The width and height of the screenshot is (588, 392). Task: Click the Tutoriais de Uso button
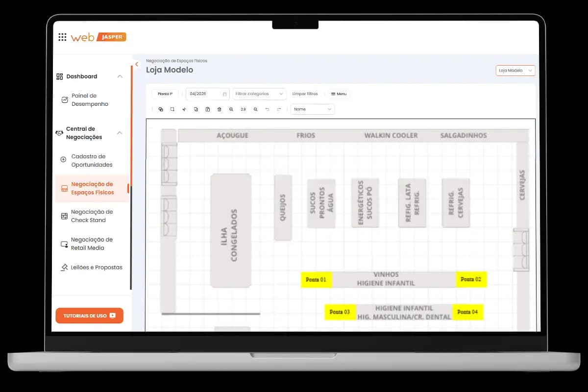click(x=90, y=316)
